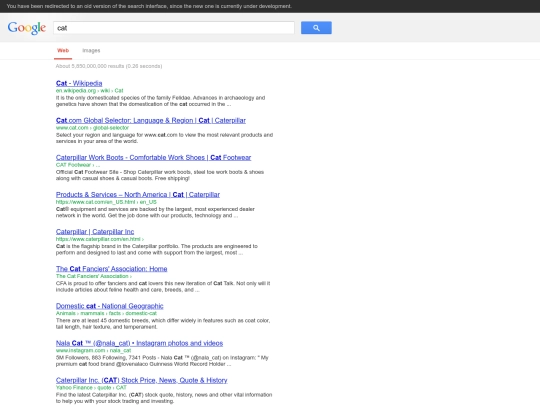Click the 'Cat® equipment and services' snippet
Viewport: 540px width, 405px height.
155,212
